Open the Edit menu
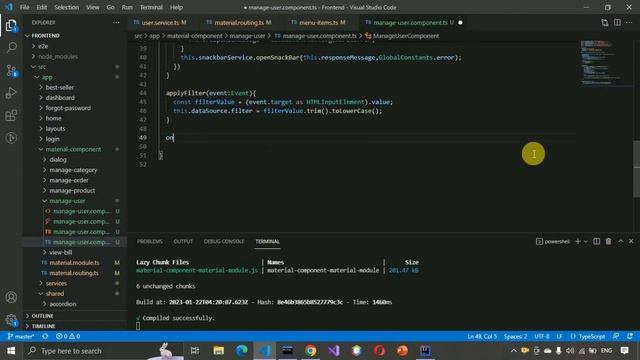640x360 pixels. click(42, 7)
